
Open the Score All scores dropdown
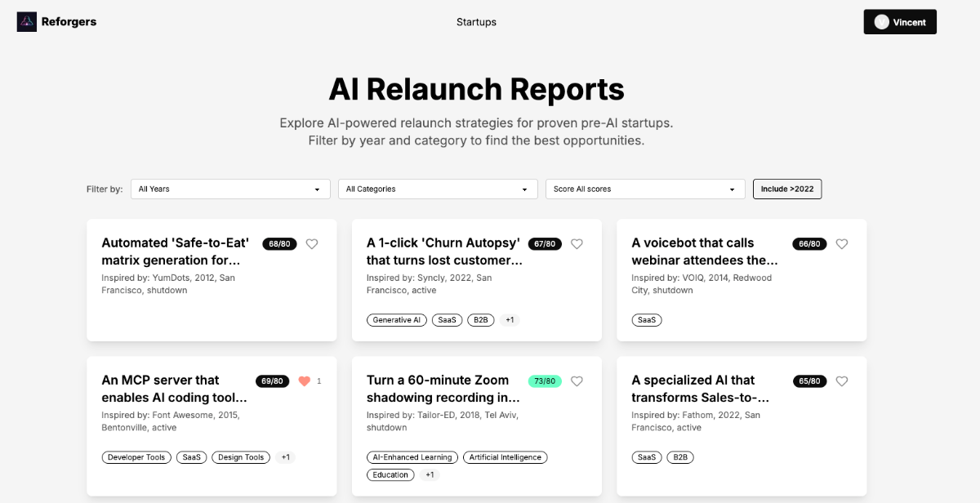coord(645,189)
